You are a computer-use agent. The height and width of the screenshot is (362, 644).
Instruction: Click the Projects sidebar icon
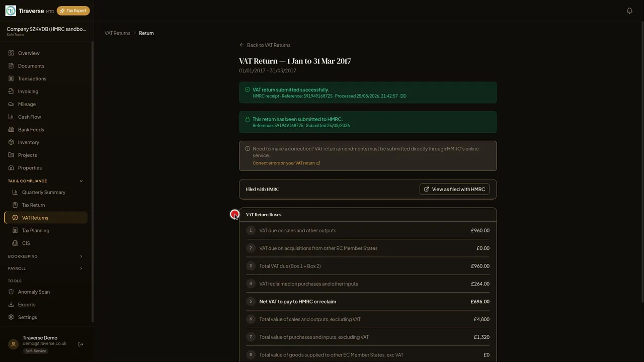click(x=11, y=155)
